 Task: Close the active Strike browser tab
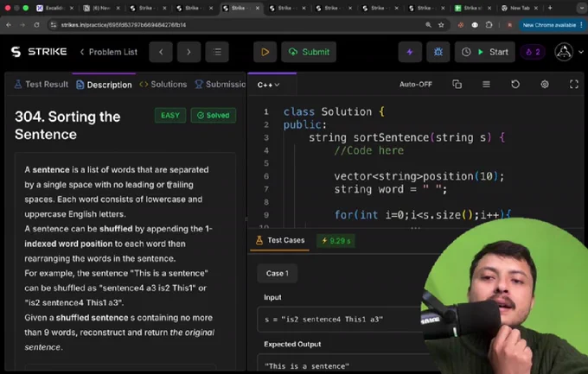pyautogui.click(x=258, y=8)
